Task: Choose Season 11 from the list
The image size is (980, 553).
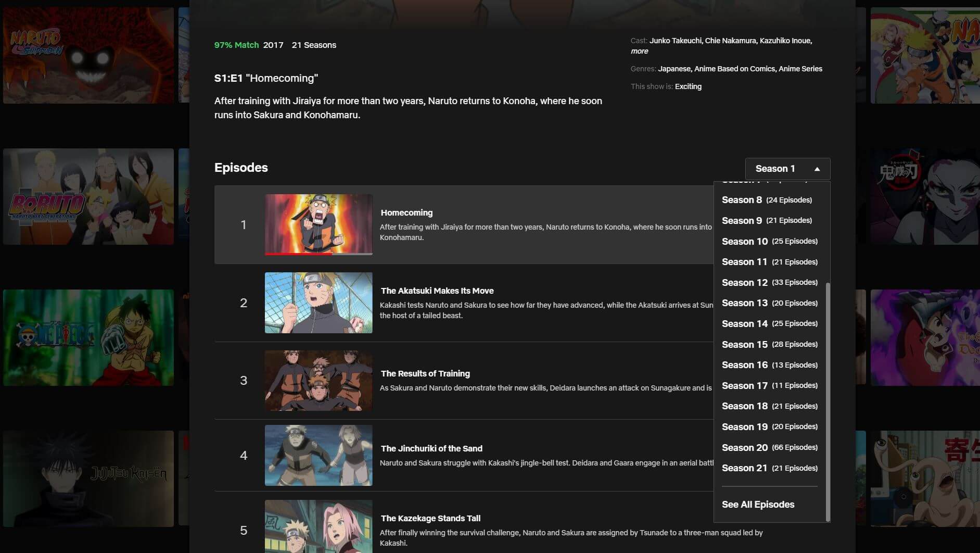Action: [769, 262]
